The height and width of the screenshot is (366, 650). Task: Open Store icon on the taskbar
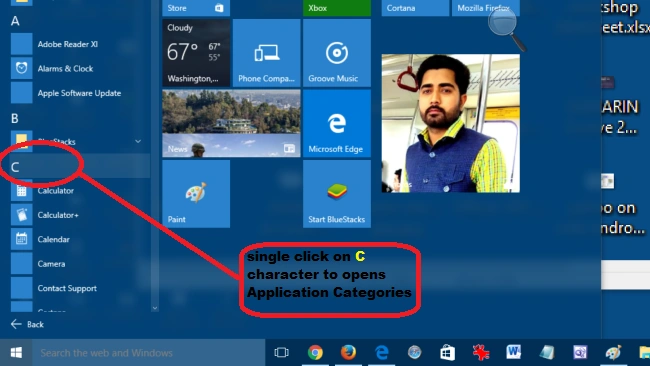point(447,353)
